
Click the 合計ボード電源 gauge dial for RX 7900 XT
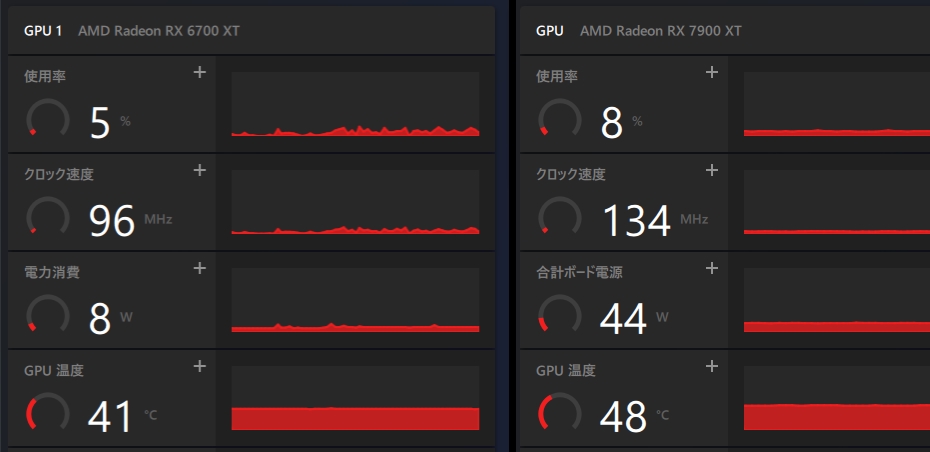pyautogui.click(x=560, y=314)
